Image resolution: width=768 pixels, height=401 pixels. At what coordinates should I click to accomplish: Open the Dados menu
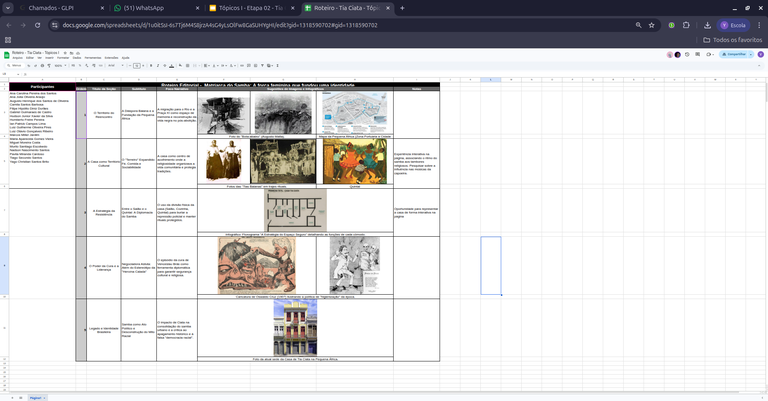pos(77,58)
